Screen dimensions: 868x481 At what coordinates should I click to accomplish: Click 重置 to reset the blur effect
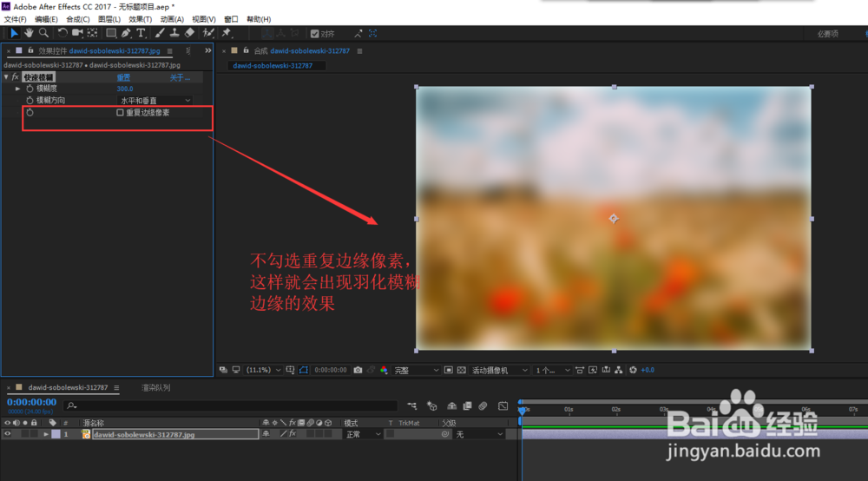[123, 77]
